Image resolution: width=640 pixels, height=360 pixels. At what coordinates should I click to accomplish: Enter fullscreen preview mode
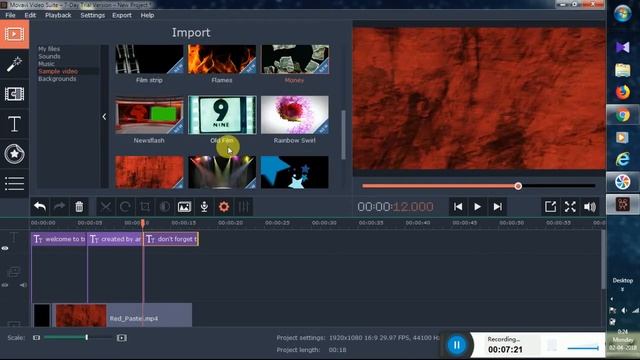pos(570,207)
